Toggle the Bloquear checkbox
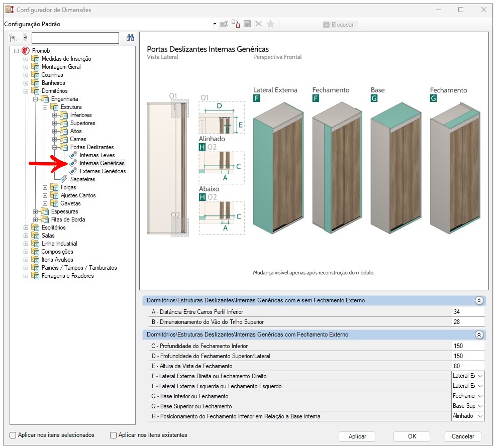The height and width of the screenshot is (448, 503). [x=326, y=25]
